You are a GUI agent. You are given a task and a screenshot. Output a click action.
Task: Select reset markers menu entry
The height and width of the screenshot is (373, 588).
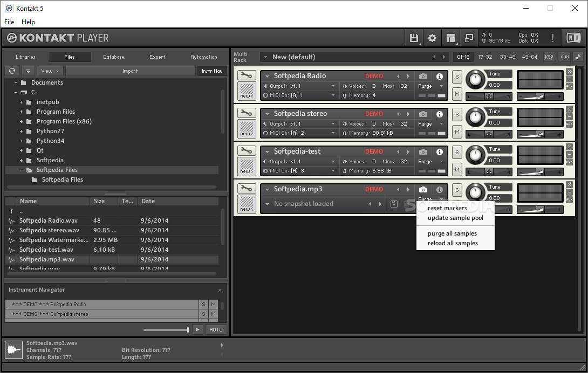click(x=447, y=208)
